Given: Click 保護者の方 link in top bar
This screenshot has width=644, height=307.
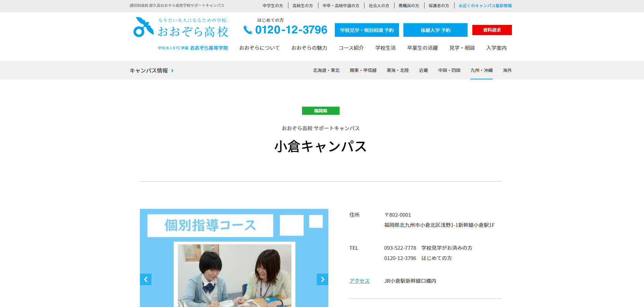Looking at the screenshot, I should pos(439,6).
